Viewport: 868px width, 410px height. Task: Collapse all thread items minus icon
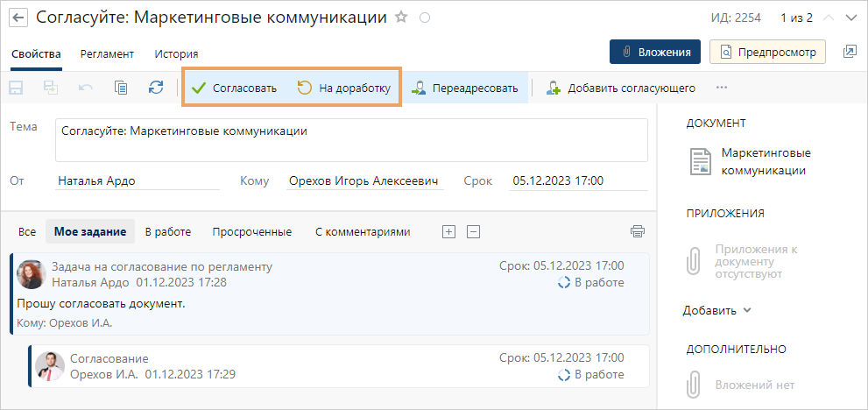[473, 232]
